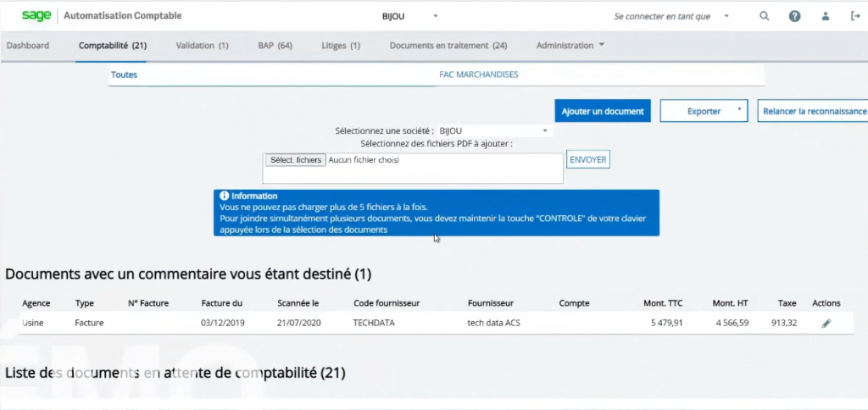Viewport: 868px width, 410px height.
Task: Open the Litiges (1) tab
Action: pyautogui.click(x=341, y=46)
